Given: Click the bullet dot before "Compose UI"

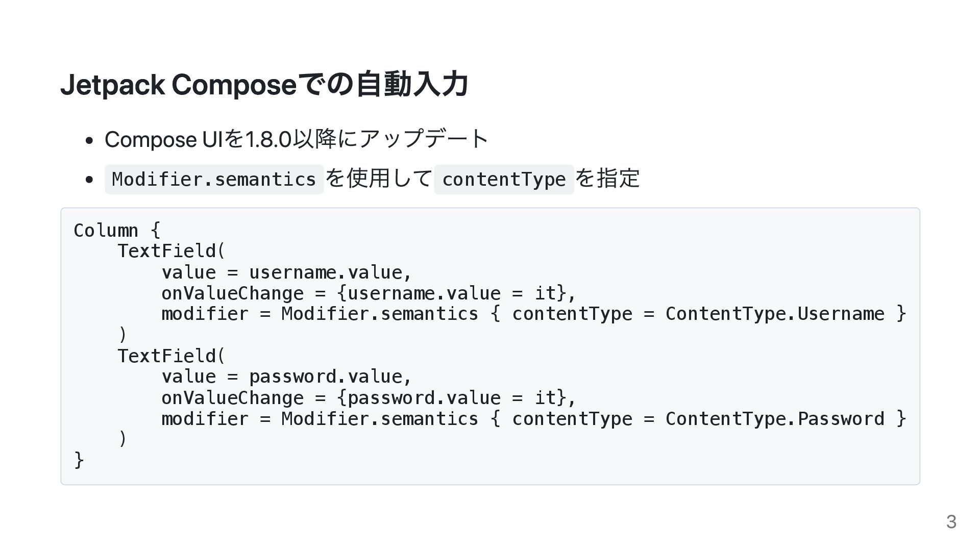Looking at the screenshot, I should pyautogui.click(x=89, y=140).
